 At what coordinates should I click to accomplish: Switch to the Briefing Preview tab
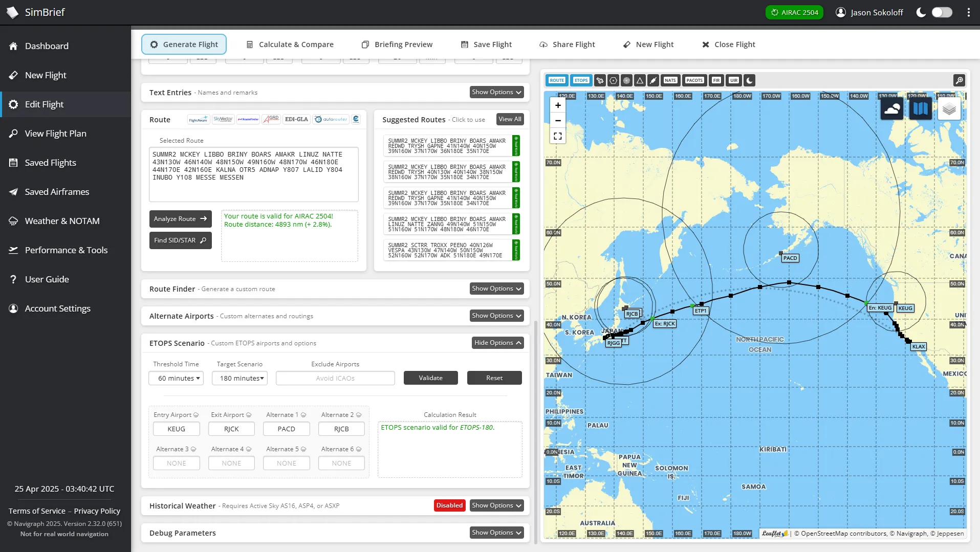398,45
